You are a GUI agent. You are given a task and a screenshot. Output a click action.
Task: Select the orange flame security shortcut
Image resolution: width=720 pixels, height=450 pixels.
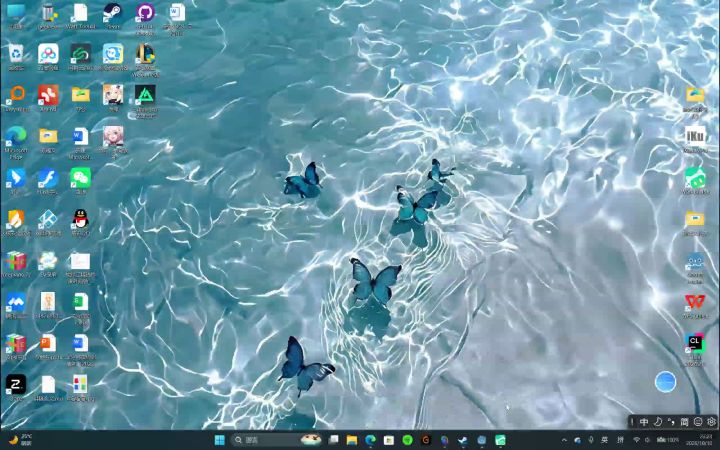click(16, 219)
